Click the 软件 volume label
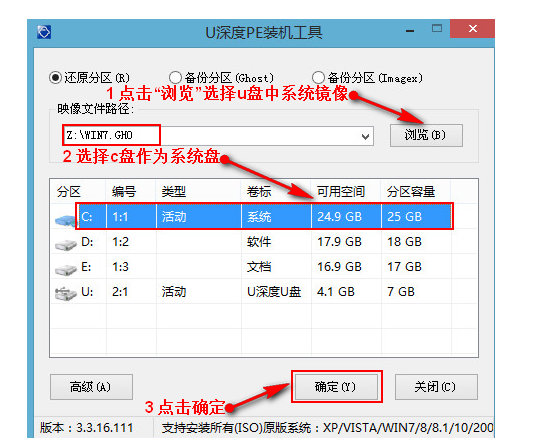 point(259,242)
